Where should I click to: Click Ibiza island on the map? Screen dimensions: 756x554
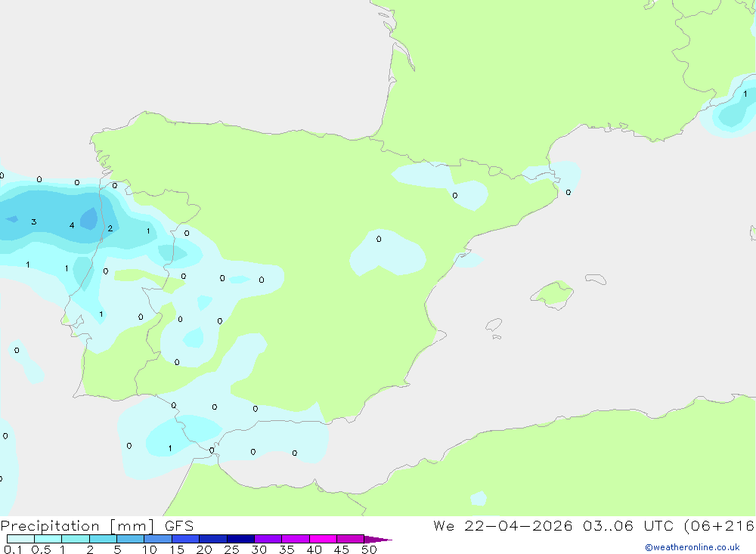(494, 324)
